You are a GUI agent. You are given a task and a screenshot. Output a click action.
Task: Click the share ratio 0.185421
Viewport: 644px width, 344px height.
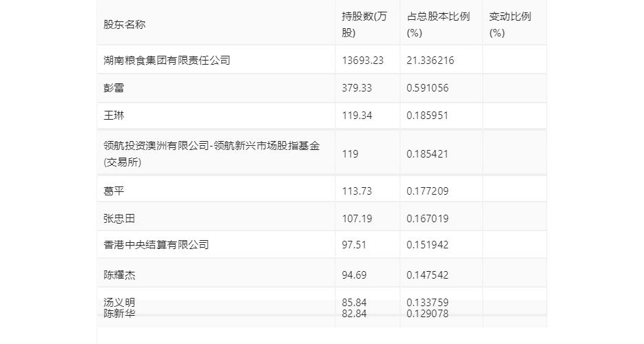428,153
